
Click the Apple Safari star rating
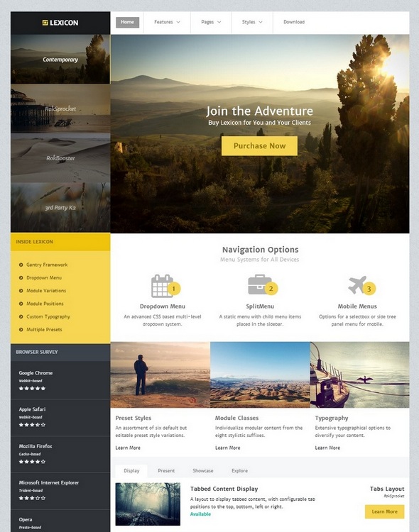[32, 424]
